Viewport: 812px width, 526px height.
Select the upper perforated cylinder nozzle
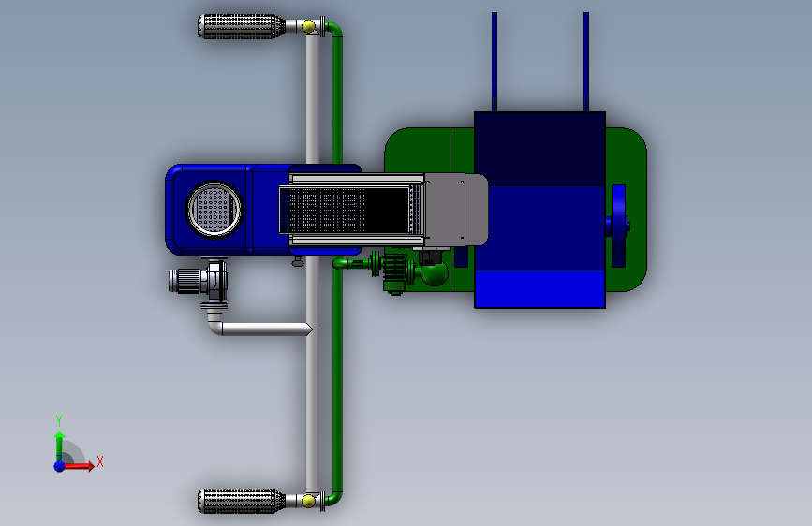pos(242,26)
